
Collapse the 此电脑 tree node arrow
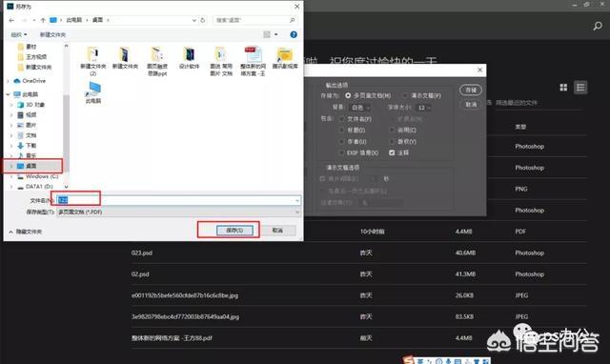click(9, 94)
